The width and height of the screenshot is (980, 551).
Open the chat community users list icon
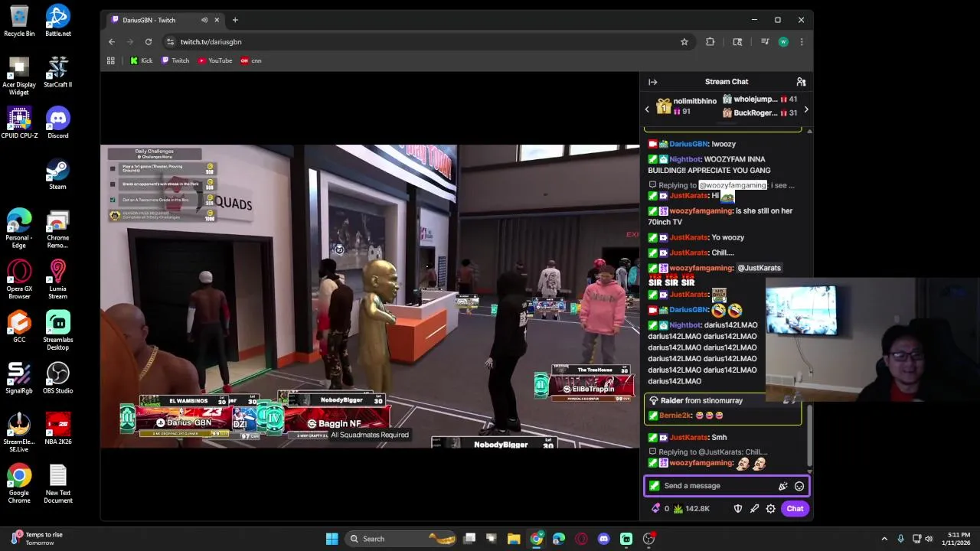click(801, 82)
